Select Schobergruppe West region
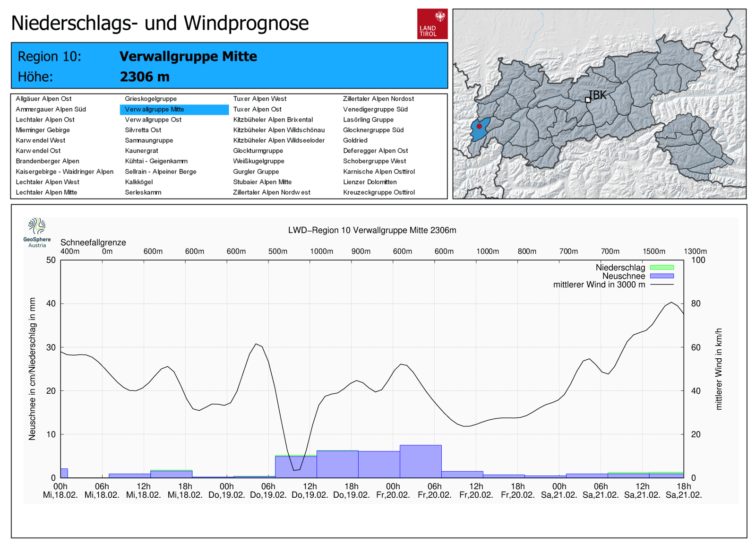This screenshot has width=756, height=545. pos(374,161)
